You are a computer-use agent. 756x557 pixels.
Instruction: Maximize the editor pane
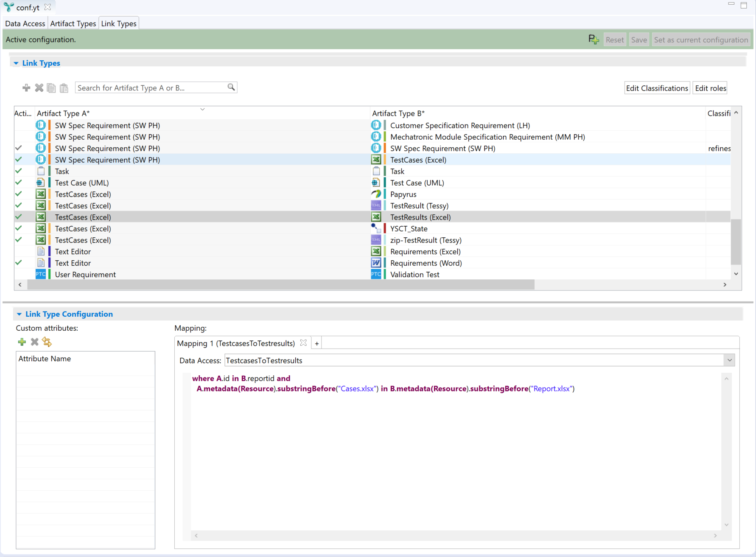point(744,6)
